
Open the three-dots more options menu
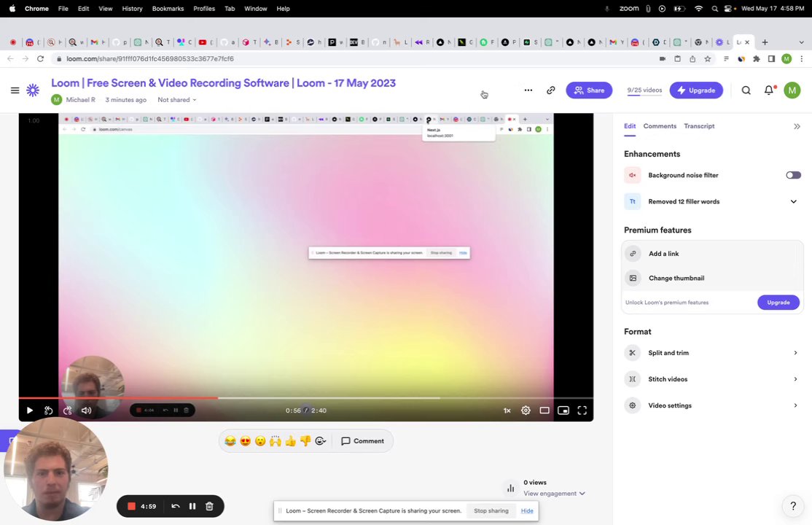tap(528, 90)
